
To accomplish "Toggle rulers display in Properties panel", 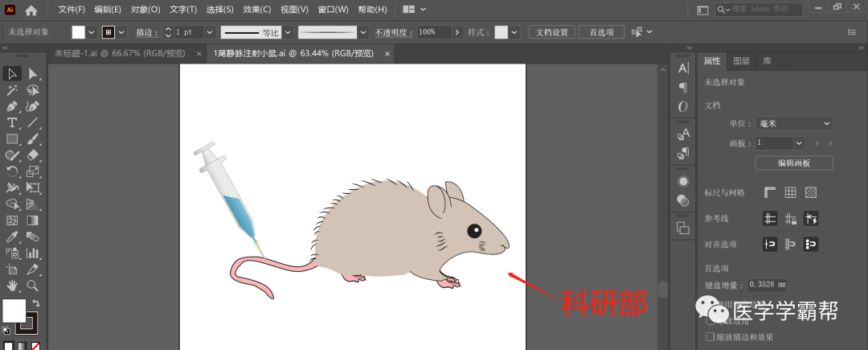I will tap(770, 192).
